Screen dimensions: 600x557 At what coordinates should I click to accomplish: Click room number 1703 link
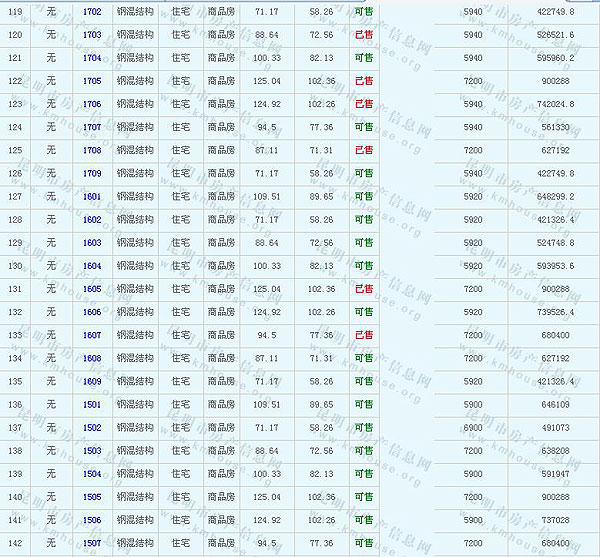tap(92, 34)
